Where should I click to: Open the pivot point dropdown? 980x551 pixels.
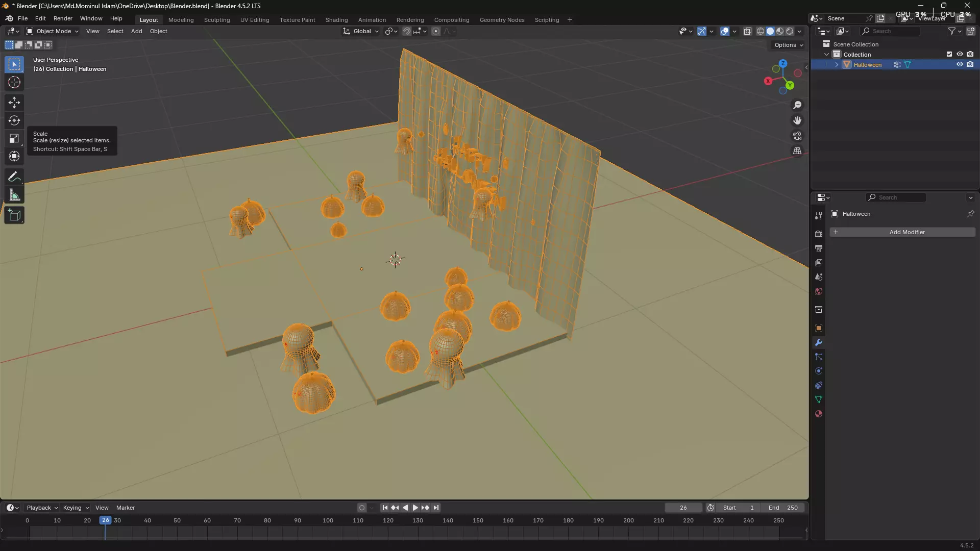click(391, 31)
